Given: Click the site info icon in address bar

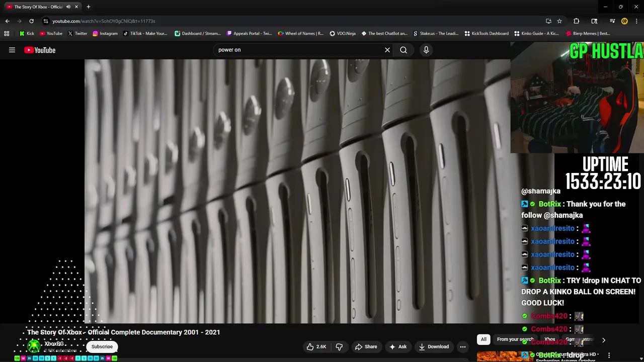Looking at the screenshot, I should coord(46,21).
